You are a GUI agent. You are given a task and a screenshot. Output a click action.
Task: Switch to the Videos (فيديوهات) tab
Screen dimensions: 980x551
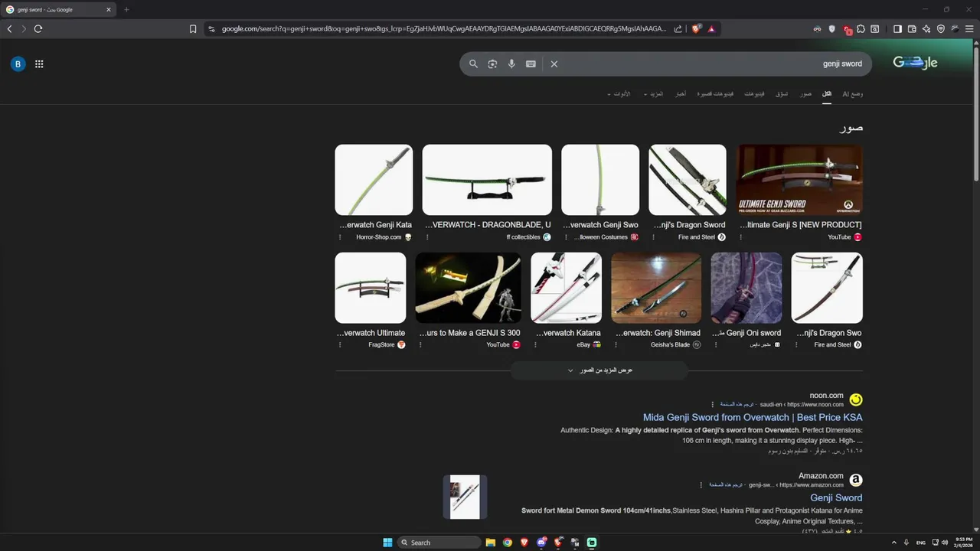(754, 93)
